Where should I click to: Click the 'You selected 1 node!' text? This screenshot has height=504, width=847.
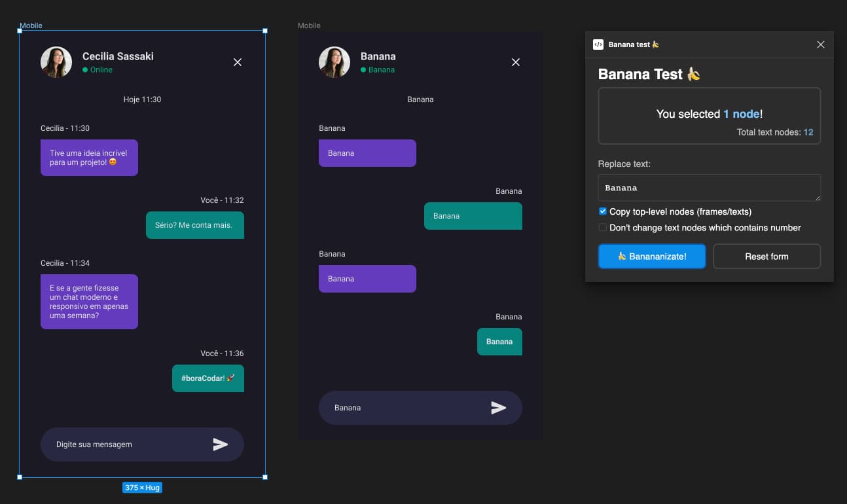click(x=710, y=114)
